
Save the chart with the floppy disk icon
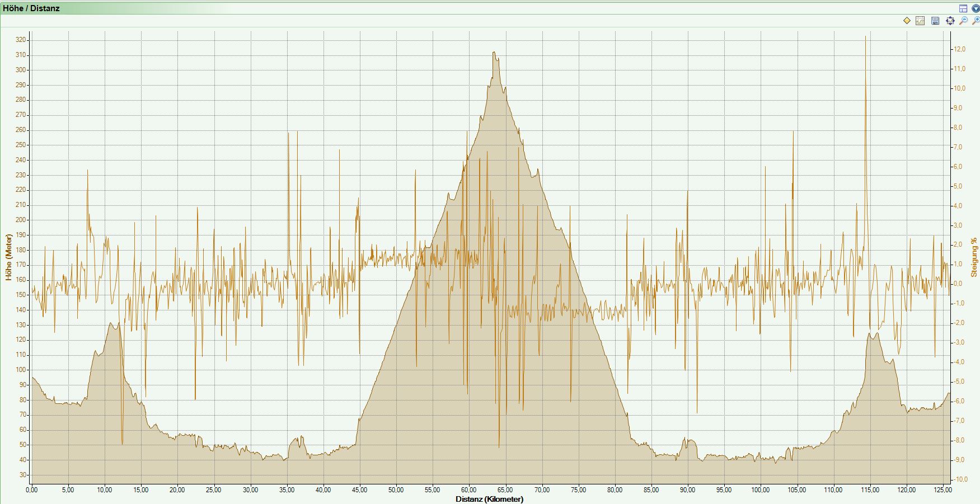(935, 21)
